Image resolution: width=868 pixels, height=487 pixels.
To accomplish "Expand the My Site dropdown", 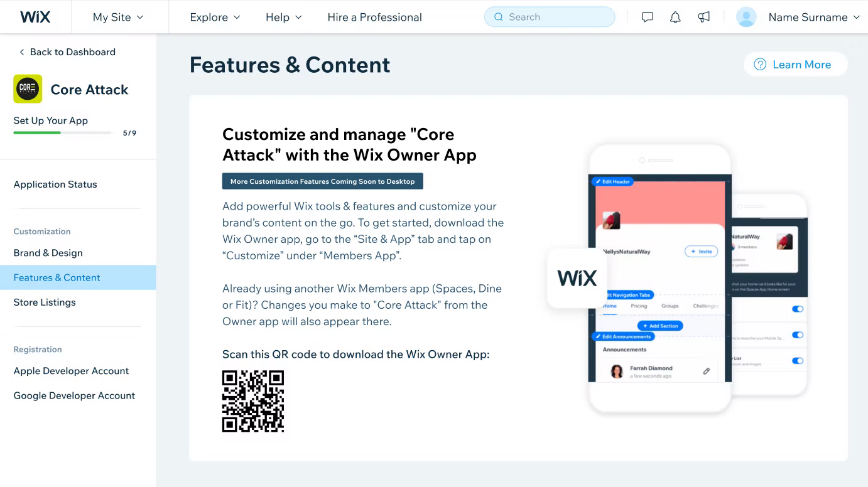I will [x=118, y=17].
